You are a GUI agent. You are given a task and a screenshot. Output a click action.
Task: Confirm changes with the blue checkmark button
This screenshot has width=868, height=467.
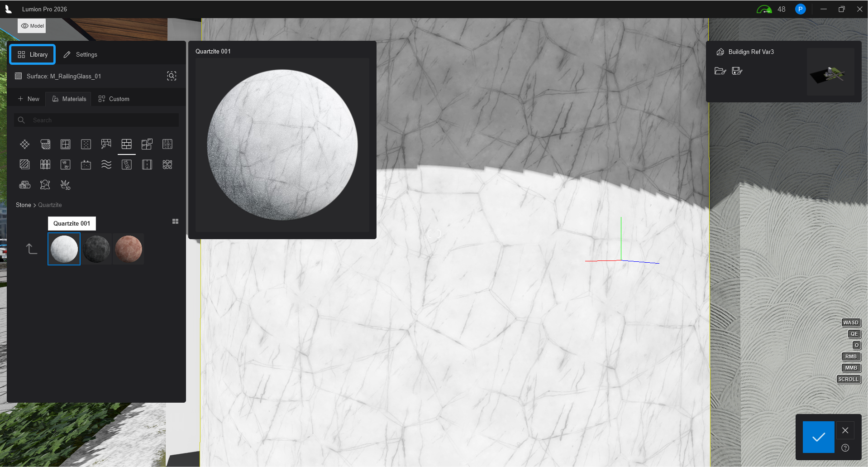[818, 437]
